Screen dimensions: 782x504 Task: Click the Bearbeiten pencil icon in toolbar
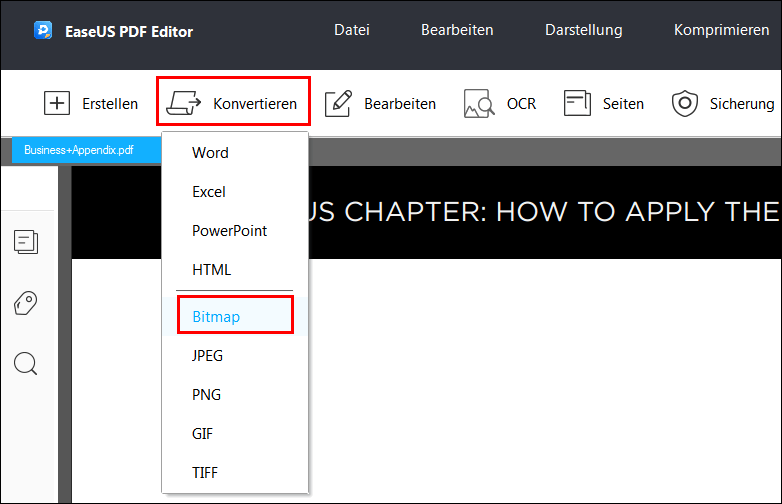(339, 103)
